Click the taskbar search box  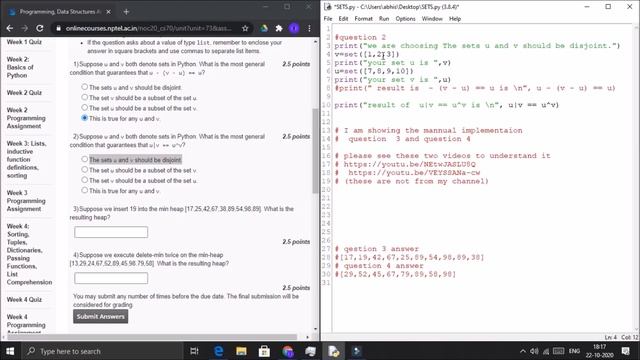tap(103, 351)
